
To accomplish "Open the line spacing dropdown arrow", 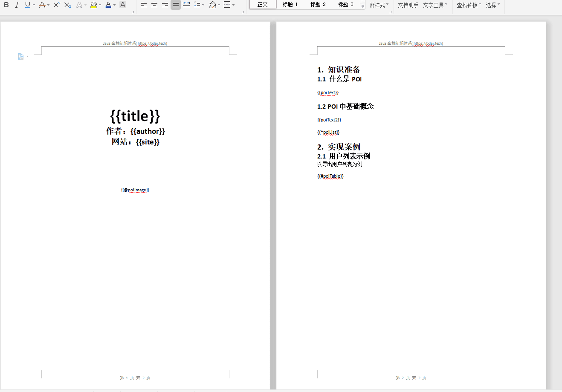I will click(x=203, y=5).
